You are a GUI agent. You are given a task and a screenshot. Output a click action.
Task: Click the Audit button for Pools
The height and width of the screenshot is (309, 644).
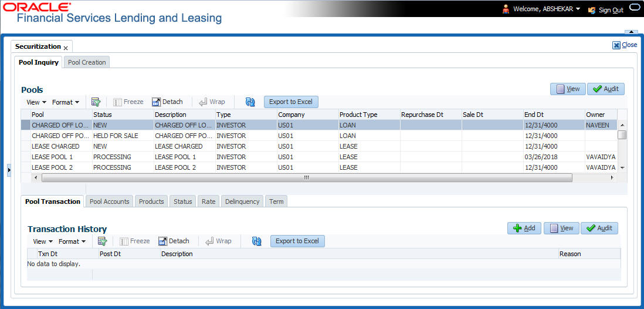coord(606,89)
